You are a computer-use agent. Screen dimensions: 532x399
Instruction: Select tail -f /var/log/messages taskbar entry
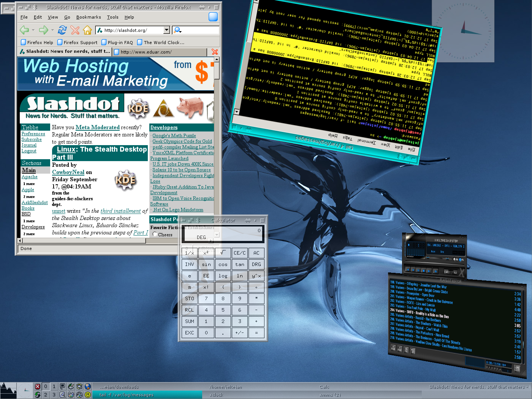click(x=147, y=395)
